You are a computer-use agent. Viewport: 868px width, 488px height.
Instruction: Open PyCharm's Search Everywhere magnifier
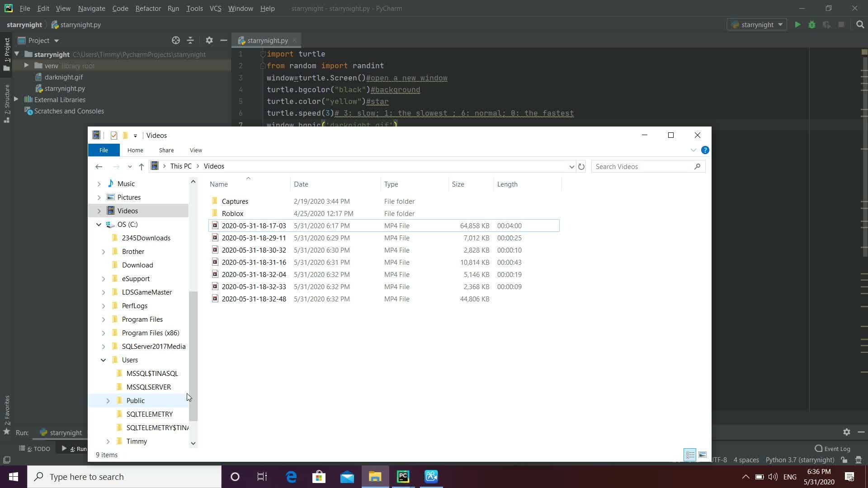pos(860,25)
